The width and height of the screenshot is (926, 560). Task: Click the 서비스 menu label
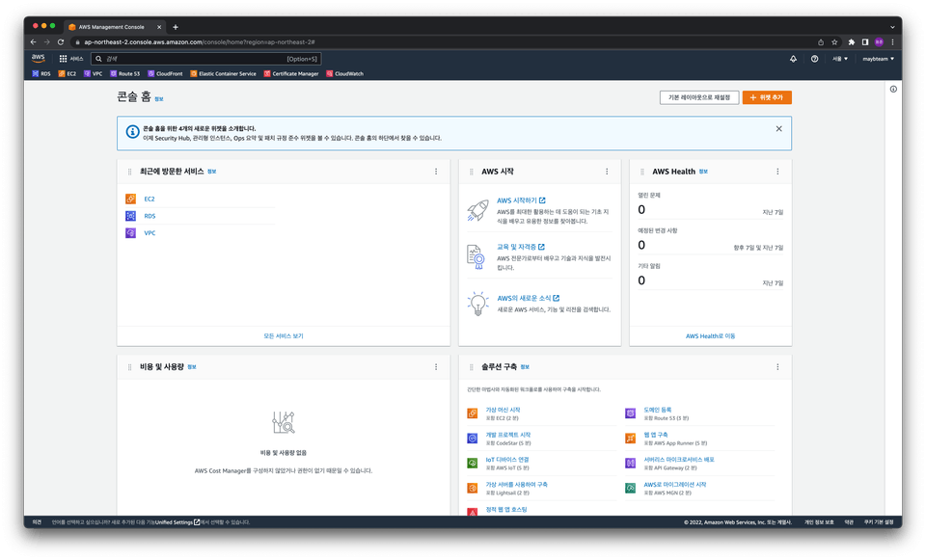click(x=77, y=59)
